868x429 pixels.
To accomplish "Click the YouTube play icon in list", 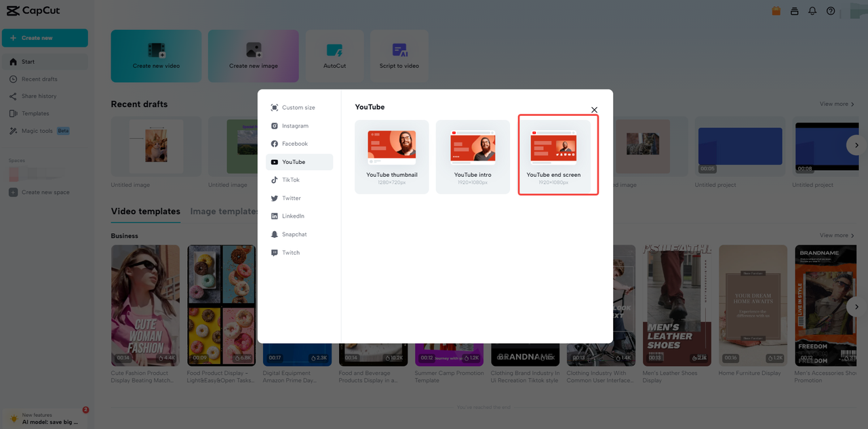I will pyautogui.click(x=275, y=162).
